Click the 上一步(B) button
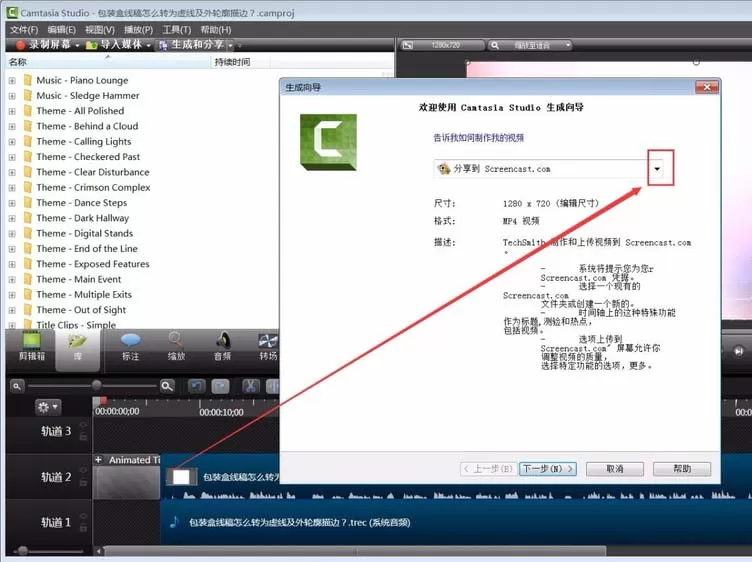 [488, 468]
